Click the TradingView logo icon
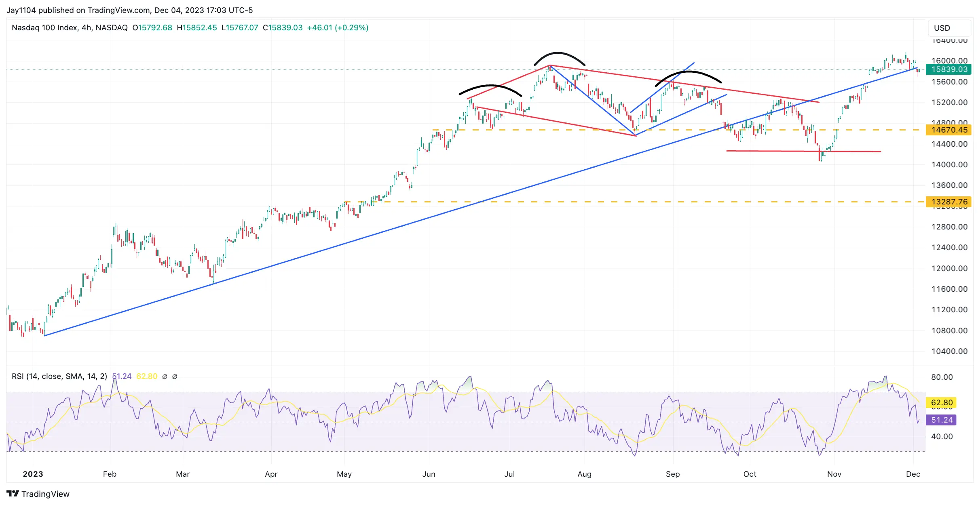 (13, 493)
